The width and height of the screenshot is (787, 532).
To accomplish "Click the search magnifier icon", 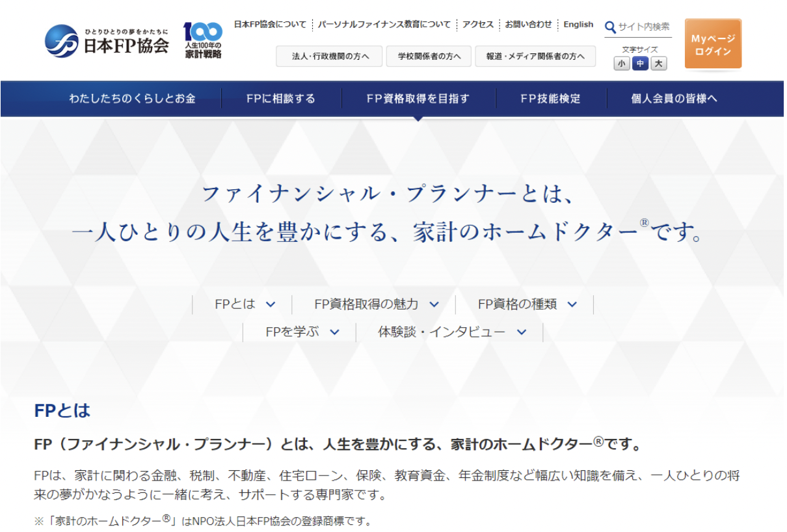I will pyautogui.click(x=610, y=27).
